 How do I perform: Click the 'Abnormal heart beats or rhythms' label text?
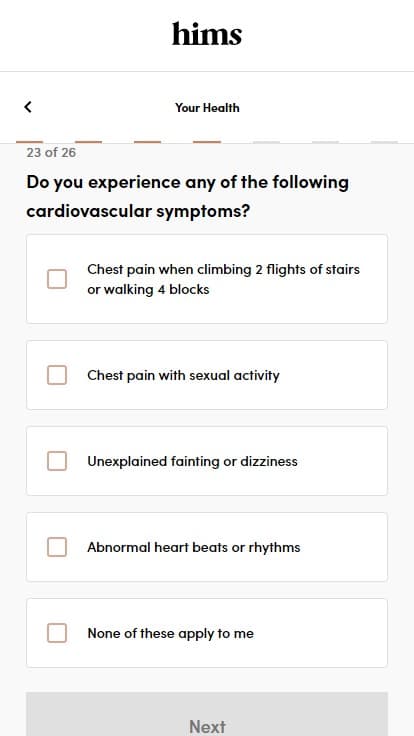pyautogui.click(x=193, y=547)
